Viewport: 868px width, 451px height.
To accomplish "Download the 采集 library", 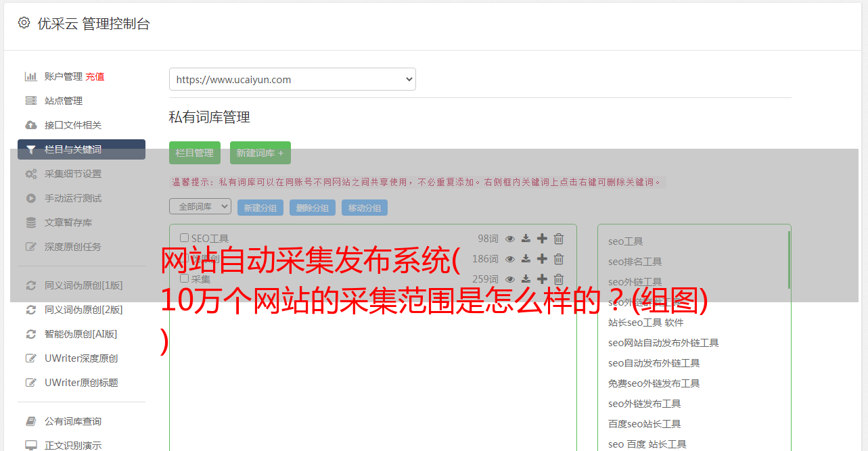I will pyautogui.click(x=526, y=279).
